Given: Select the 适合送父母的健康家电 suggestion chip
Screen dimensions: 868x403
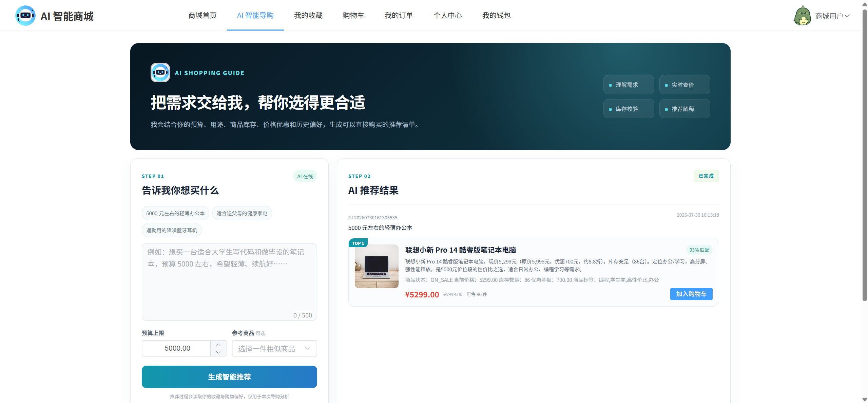Looking at the screenshot, I should point(242,213).
